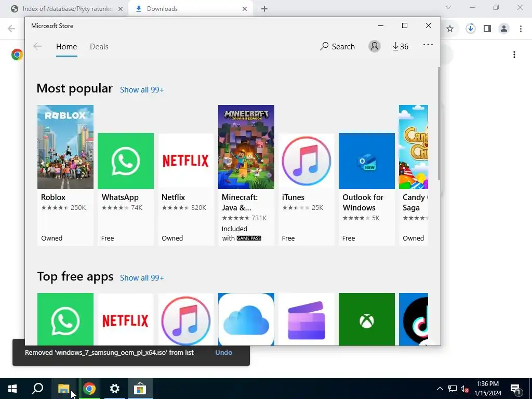The image size is (532, 399).
Task: Open WhatsApp in Most popular row
Action: coord(126,189)
